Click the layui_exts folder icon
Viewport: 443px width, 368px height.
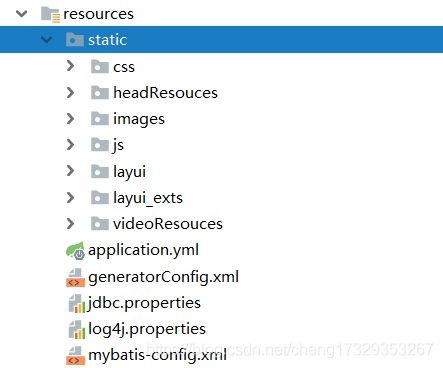(100, 197)
